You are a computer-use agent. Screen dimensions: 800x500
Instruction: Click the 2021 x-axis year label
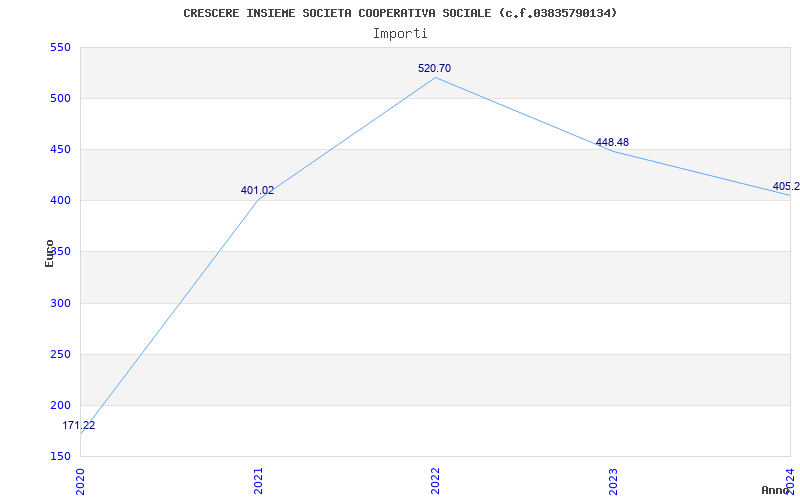tap(258, 481)
